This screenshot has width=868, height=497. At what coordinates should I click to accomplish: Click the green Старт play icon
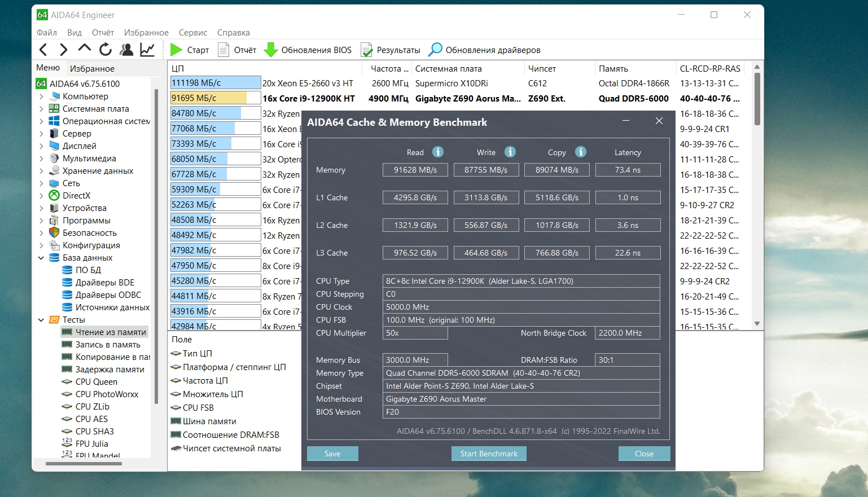tap(176, 50)
